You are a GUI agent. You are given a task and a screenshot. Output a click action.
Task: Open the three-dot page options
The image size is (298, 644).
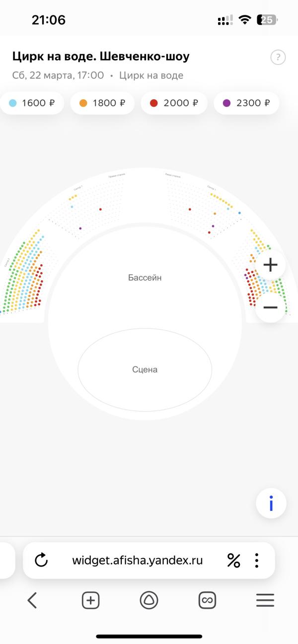[x=257, y=561]
